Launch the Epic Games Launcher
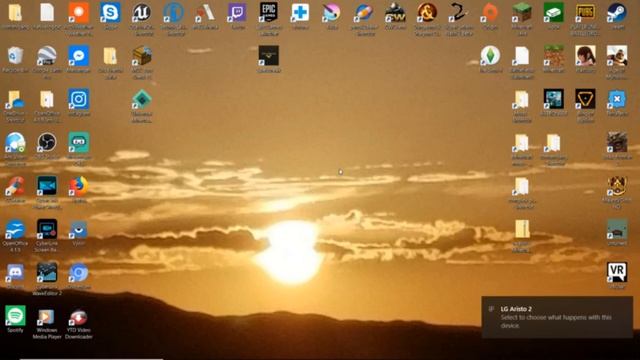Screen dimensions: 640x360 [269, 12]
